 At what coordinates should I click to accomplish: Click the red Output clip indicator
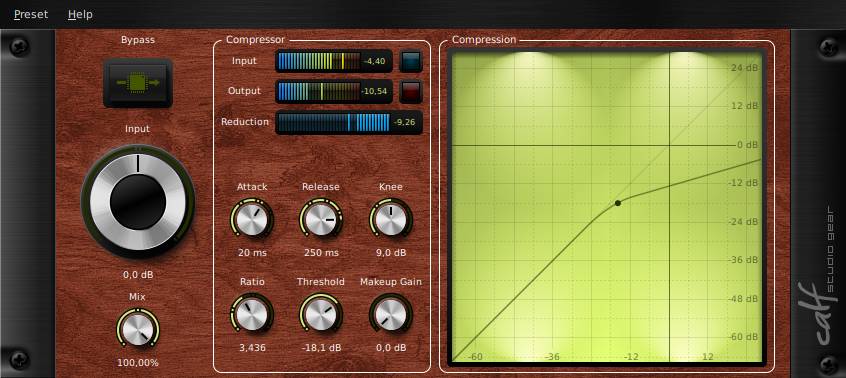tap(411, 92)
